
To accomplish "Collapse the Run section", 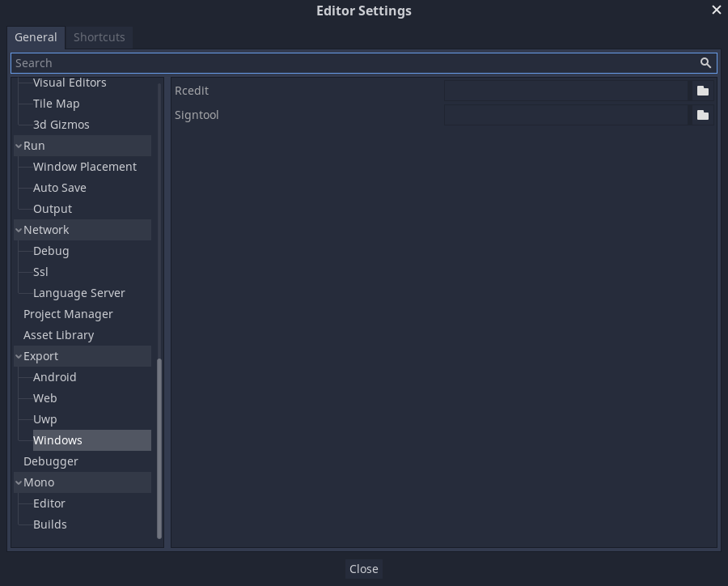I will [18, 145].
